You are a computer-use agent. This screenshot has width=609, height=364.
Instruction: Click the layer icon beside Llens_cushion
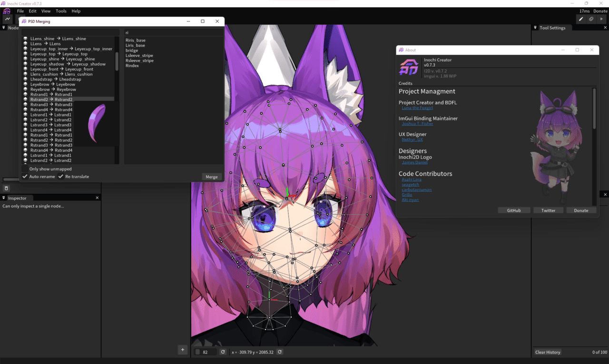(x=26, y=74)
